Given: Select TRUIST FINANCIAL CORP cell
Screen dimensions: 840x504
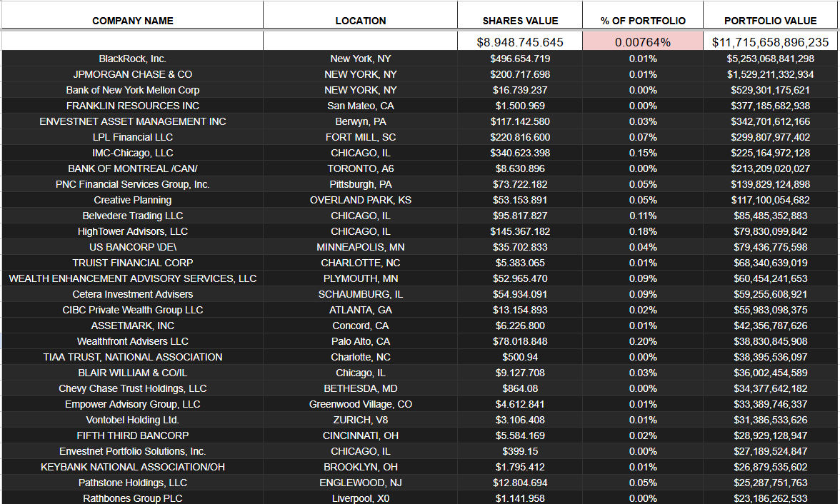Looking at the screenshot, I should (132, 263).
